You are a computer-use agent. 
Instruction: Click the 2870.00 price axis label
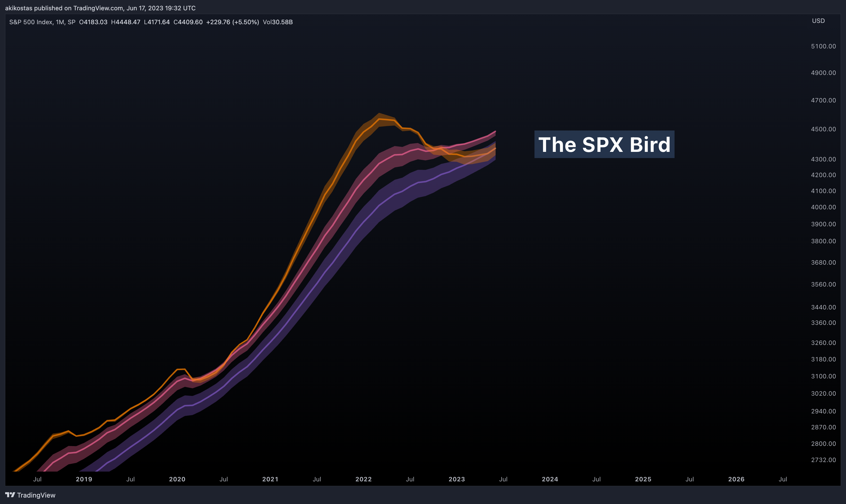tap(823, 427)
